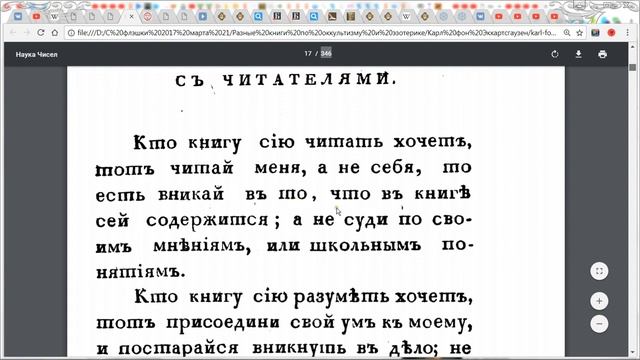
Task: Print the PDF document
Action: 602,54
